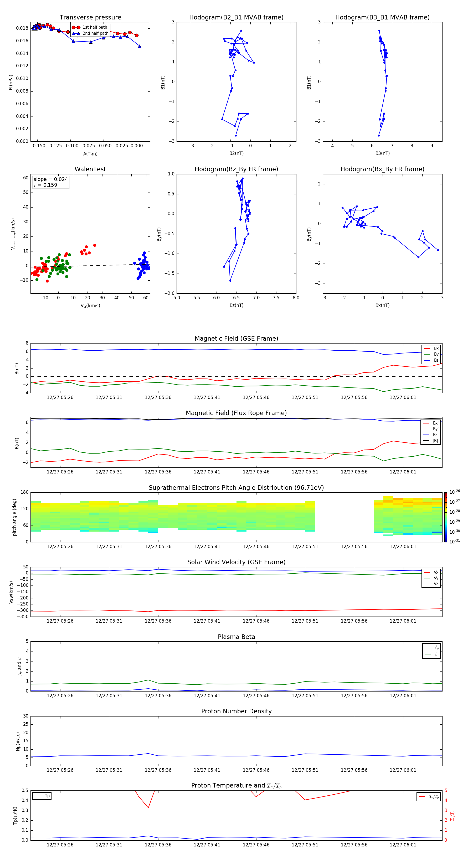Click 'Np(#/cc)' y-axis label

coord(18,741)
